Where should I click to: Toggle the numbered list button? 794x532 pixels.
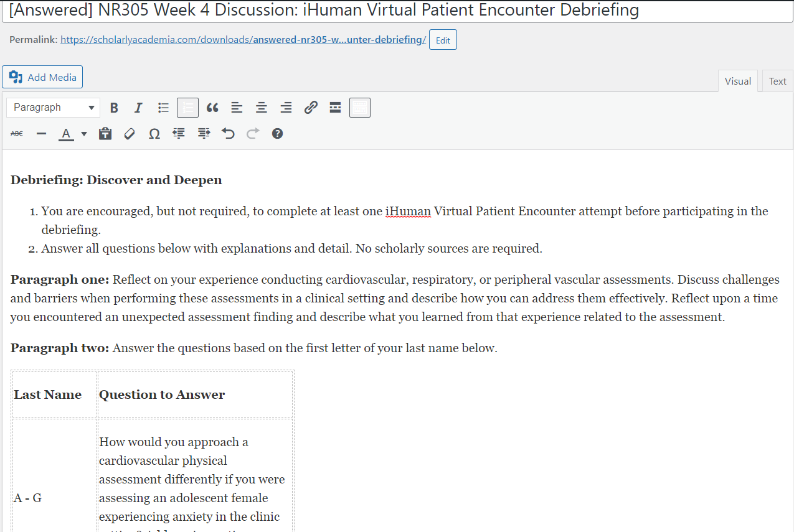[187, 108]
